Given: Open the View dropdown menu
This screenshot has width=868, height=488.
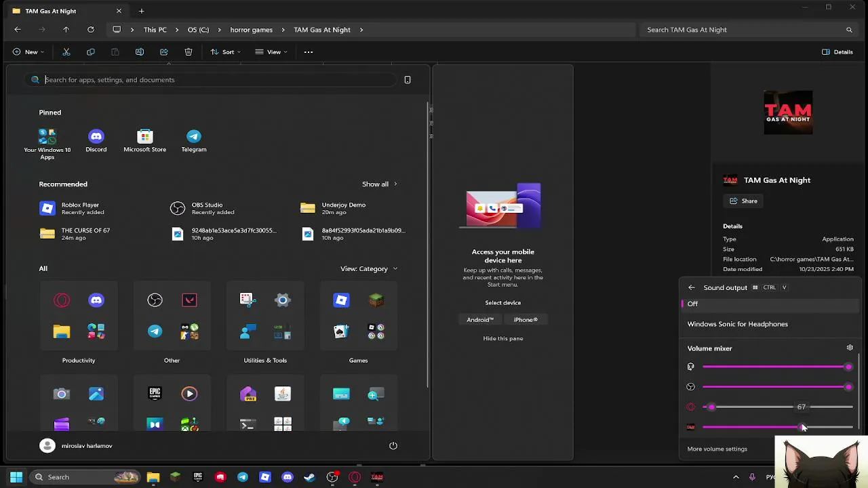Looking at the screenshot, I should tap(271, 52).
